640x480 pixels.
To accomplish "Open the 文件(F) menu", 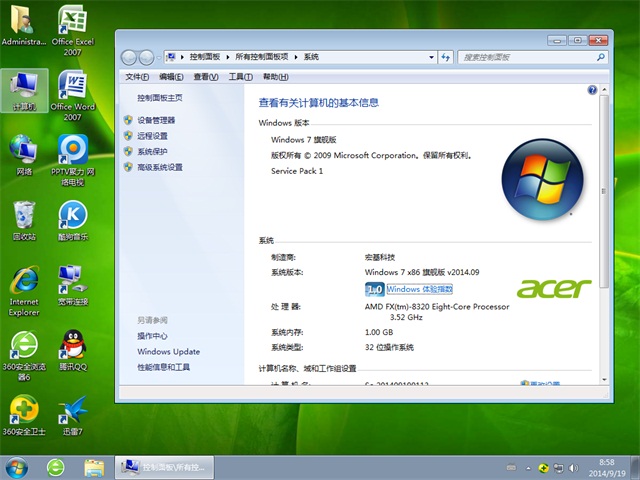I will tap(138, 77).
